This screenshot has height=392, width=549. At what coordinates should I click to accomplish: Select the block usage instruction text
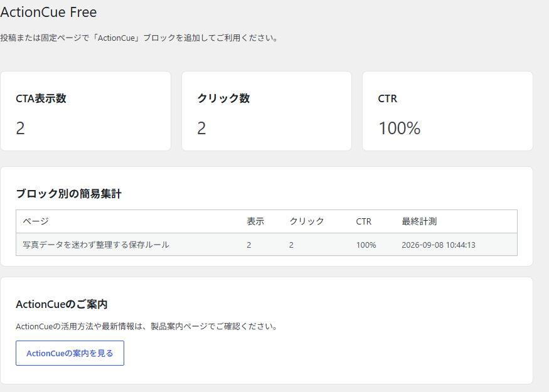[x=139, y=38]
